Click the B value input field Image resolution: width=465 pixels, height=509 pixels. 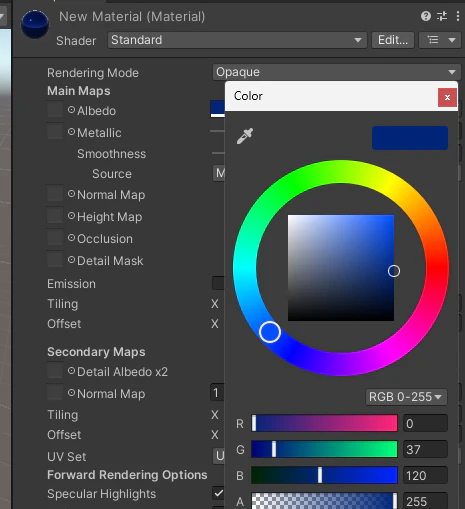[x=425, y=475]
